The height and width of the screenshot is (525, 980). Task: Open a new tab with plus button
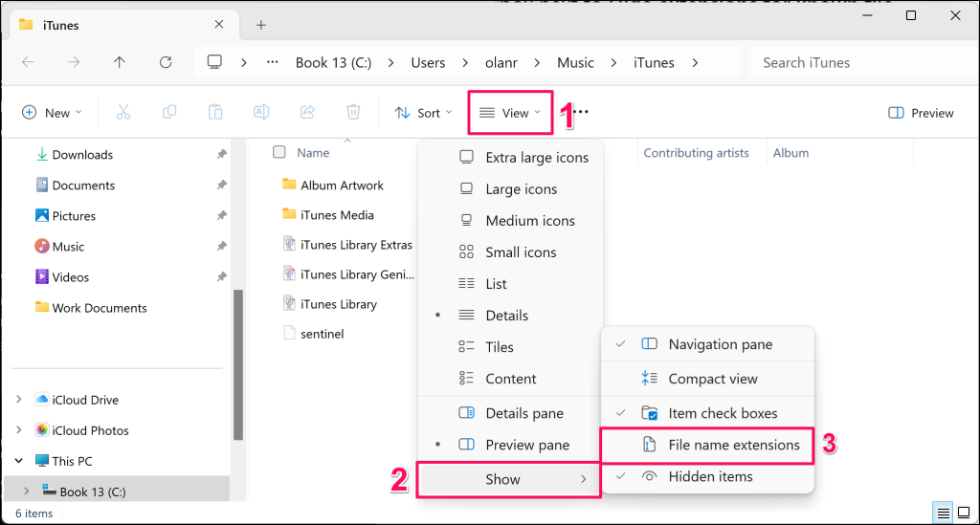pyautogui.click(x=261, y=25)
